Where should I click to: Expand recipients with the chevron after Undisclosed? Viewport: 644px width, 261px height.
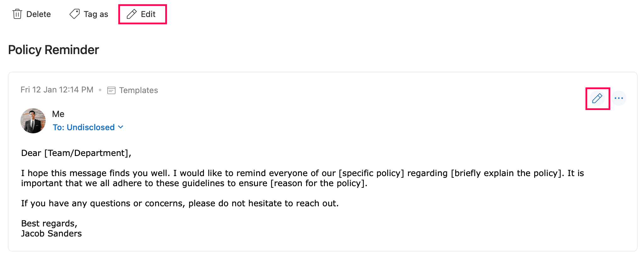[121, 127]
